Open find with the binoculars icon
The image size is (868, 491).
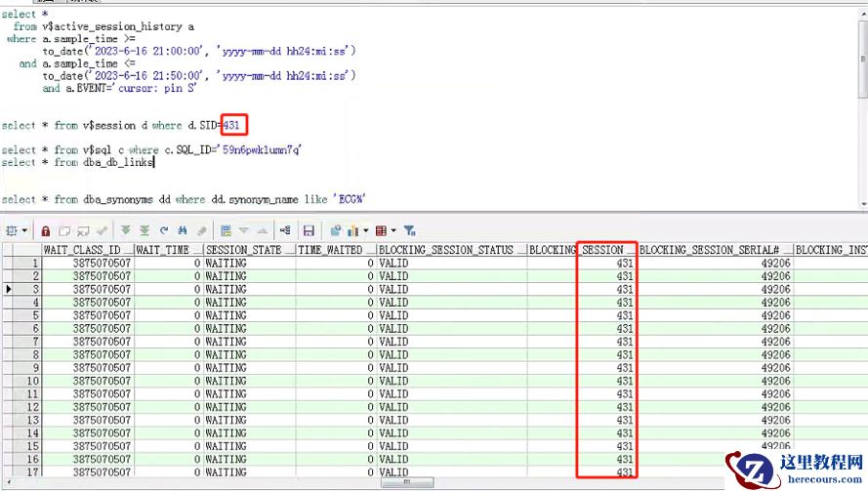click(x=183, y=231)
